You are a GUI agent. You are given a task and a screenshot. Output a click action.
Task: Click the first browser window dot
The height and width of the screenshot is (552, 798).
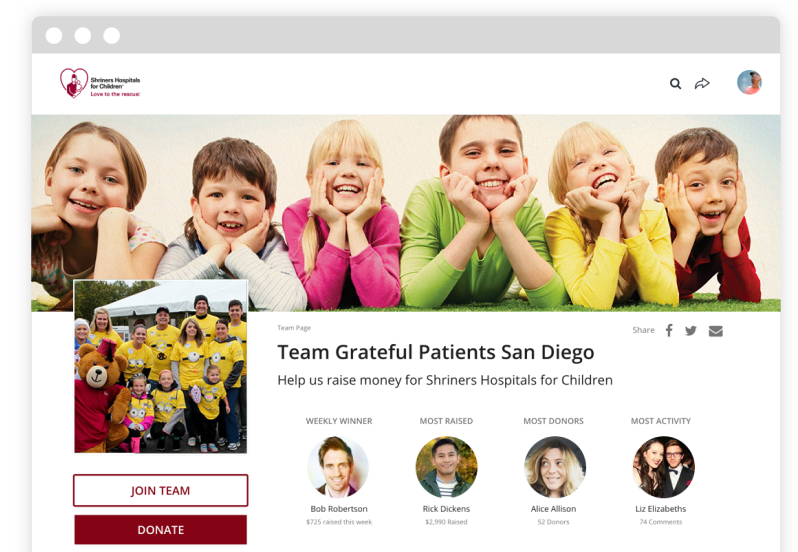(x=54, y=36)
